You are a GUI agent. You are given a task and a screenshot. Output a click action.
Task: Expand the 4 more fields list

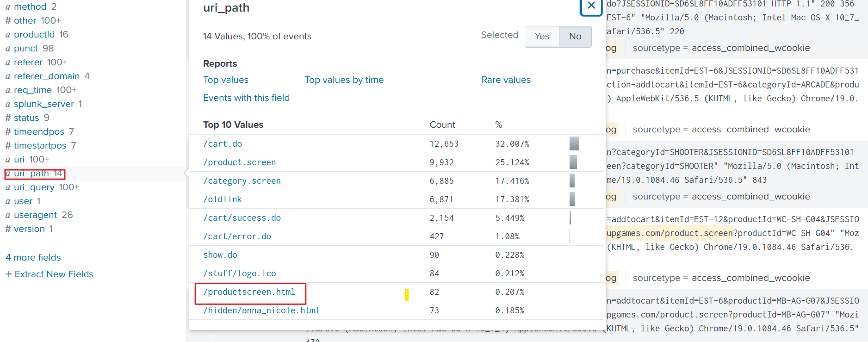[x=33, y=258]
